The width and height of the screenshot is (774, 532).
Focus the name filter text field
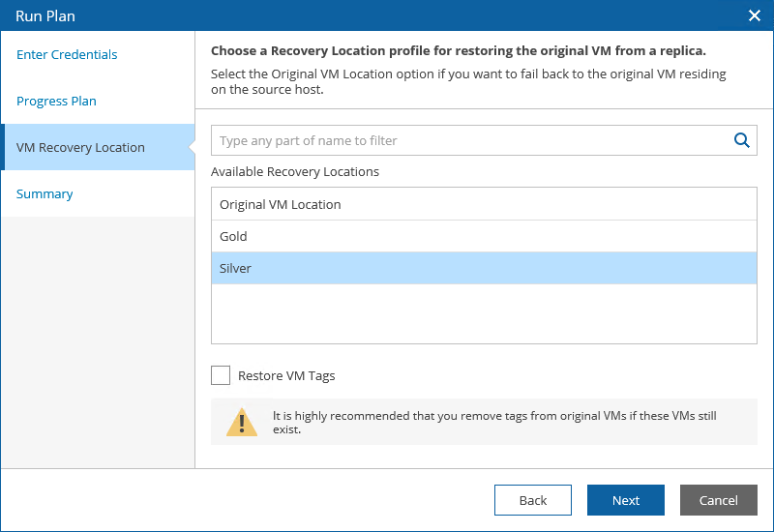point(471,140)
